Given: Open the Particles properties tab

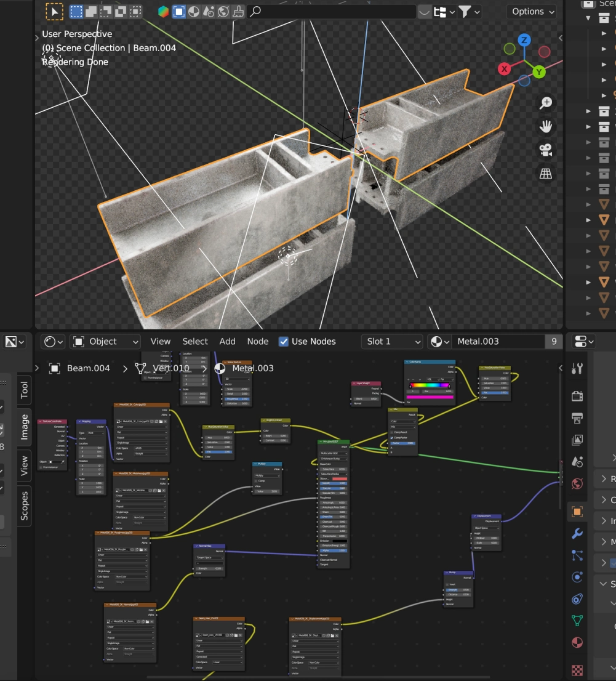Looking at the screenshot, I should pos(577,555).
